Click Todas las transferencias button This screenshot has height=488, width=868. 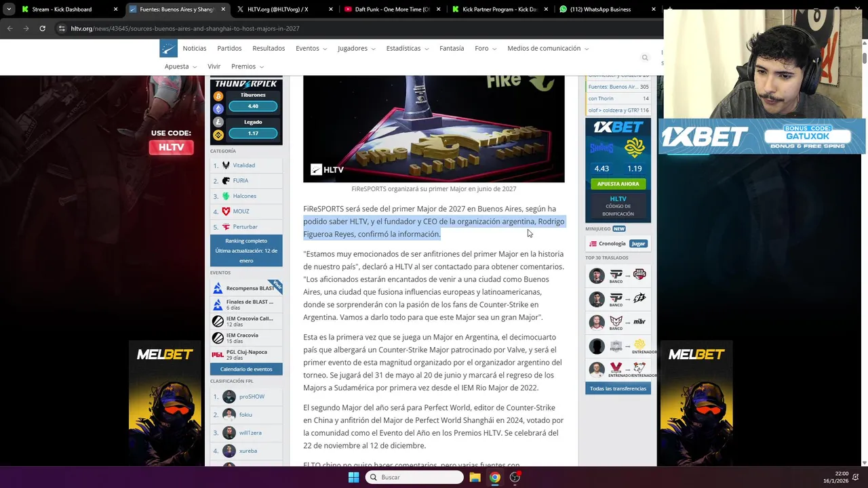(618, 388)
